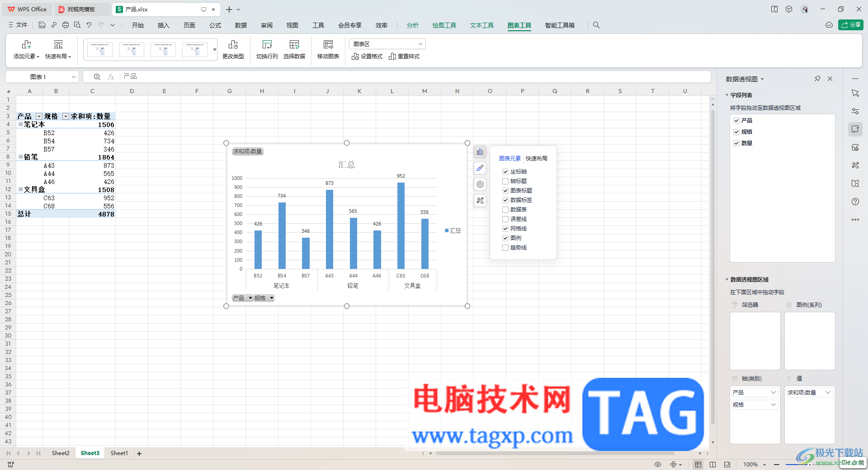Open the 数据 (Data) tab
The width and height of the screenshot is (868, 470).
241,25
